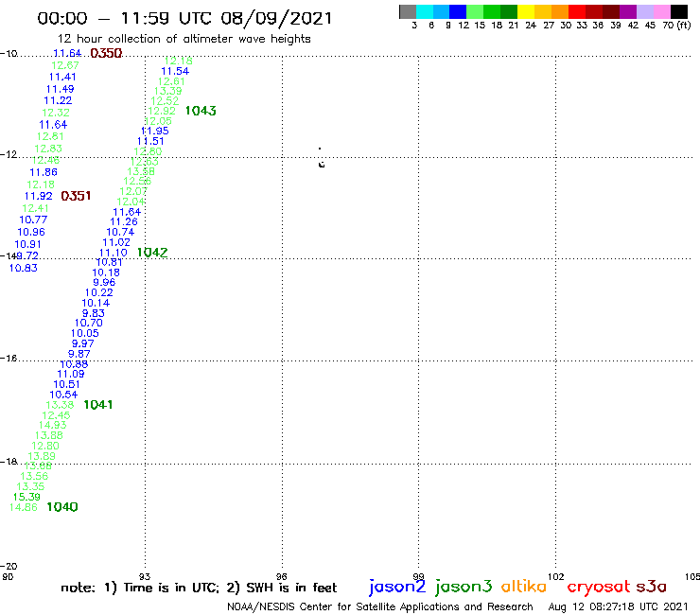Viewport: 700px width, 615px height.
Task: Click the wave height value 10.54
Action: pos(63,395)
